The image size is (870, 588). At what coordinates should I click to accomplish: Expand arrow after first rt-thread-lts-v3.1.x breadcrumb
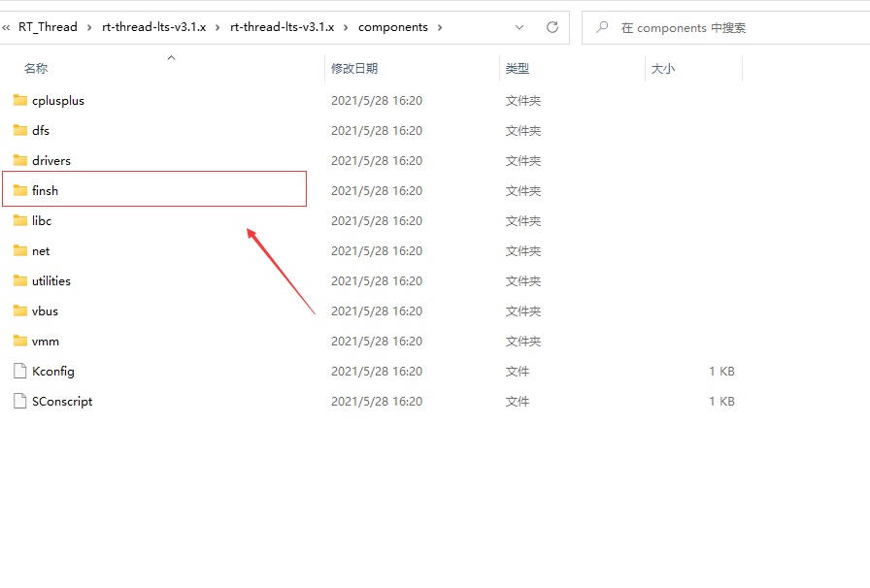click(217, 27)
